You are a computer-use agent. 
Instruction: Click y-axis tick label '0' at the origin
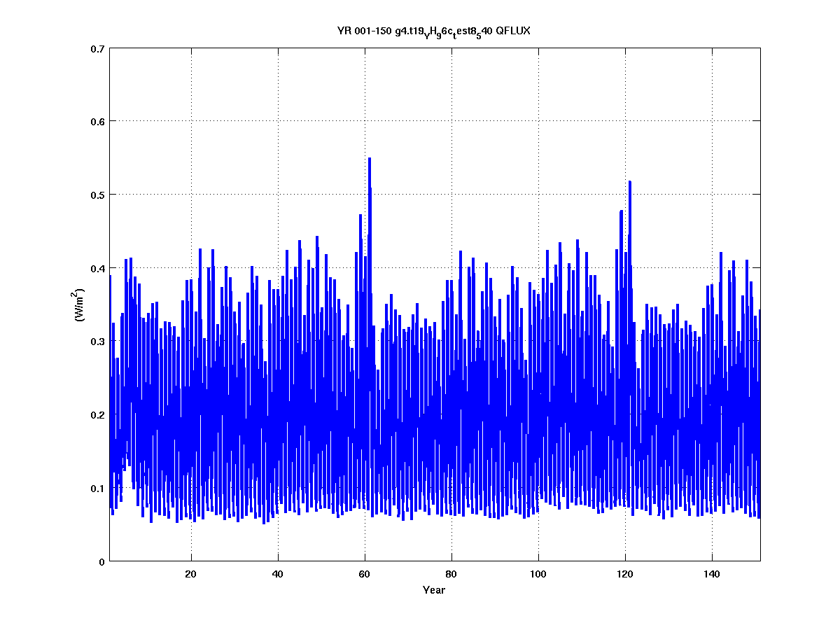click(x=101, y=561)
